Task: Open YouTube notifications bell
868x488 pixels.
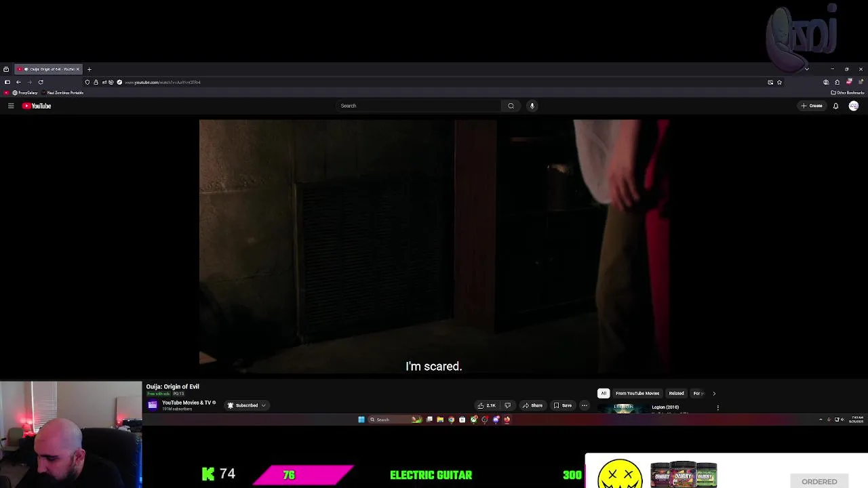Action: coord(835,106)
